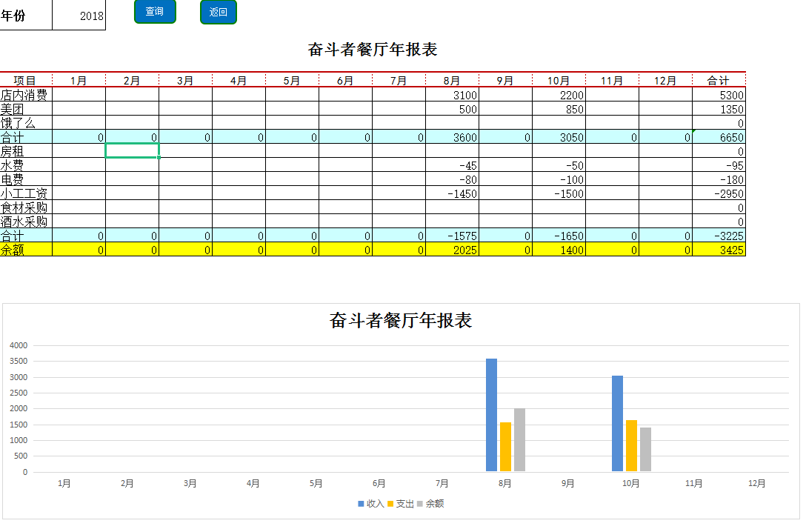806x532 pixels.
Task: Select the grand income total 6650
Action: point(719,137)
